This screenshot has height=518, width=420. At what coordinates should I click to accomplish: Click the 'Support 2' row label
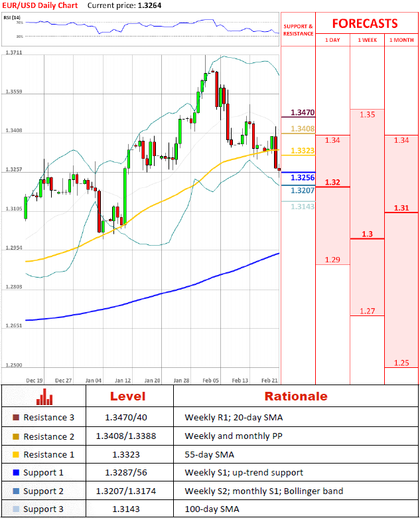coord(43,491)
